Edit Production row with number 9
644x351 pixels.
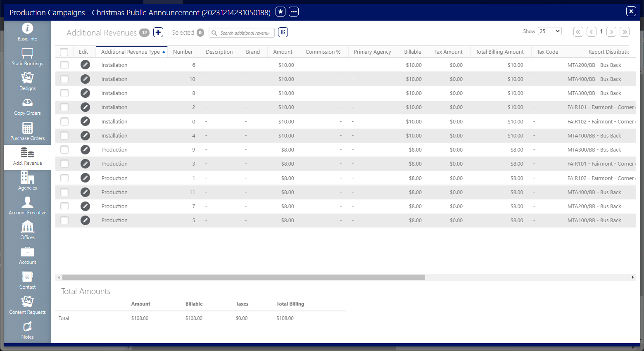(x=85, y=149)
